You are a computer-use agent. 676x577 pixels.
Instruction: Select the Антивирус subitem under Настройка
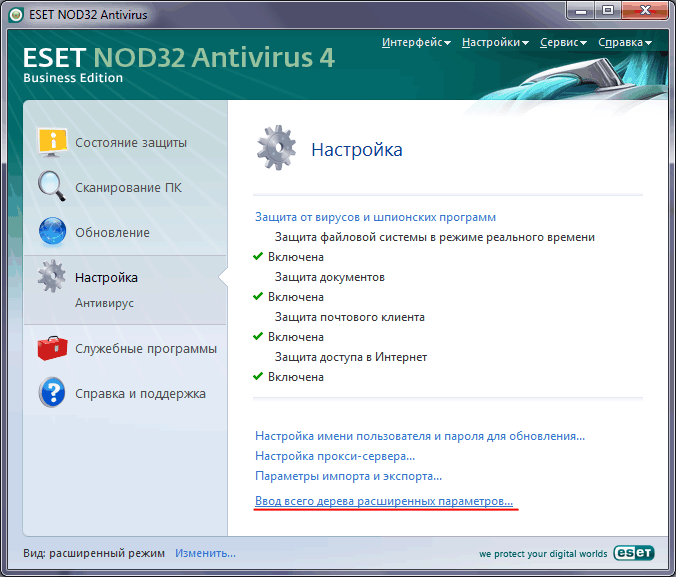pos(104,302)
